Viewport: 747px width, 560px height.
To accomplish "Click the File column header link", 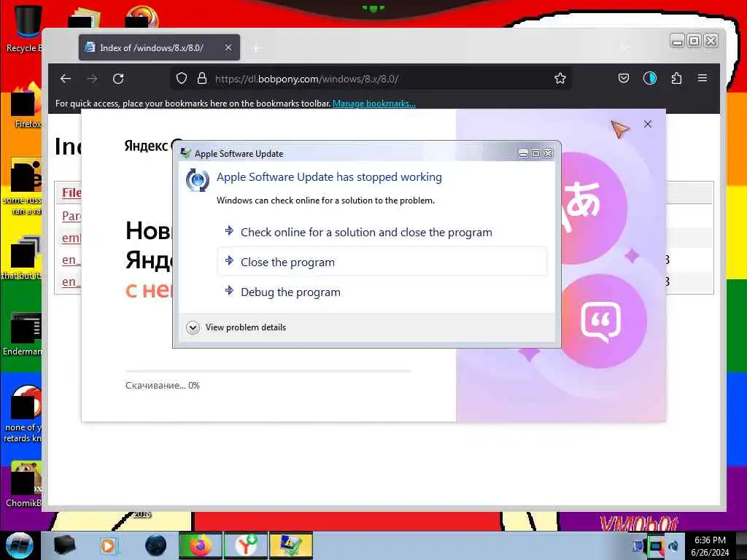I will tap(71, 192).
